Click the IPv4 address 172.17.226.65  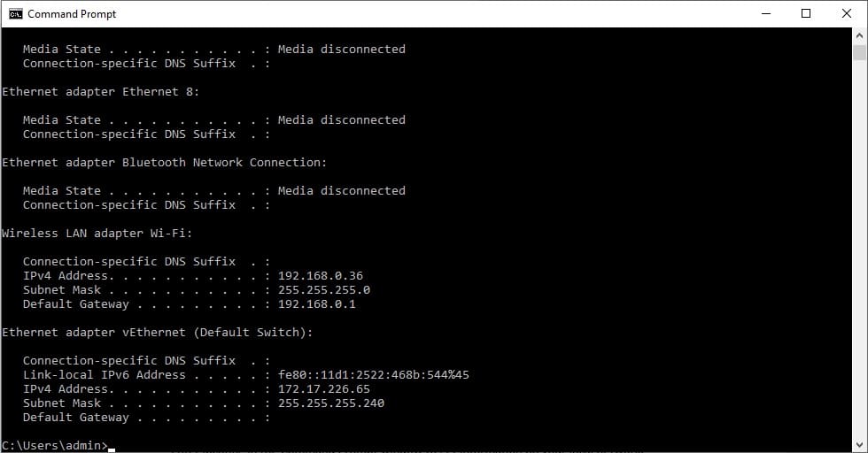(324, 388)
